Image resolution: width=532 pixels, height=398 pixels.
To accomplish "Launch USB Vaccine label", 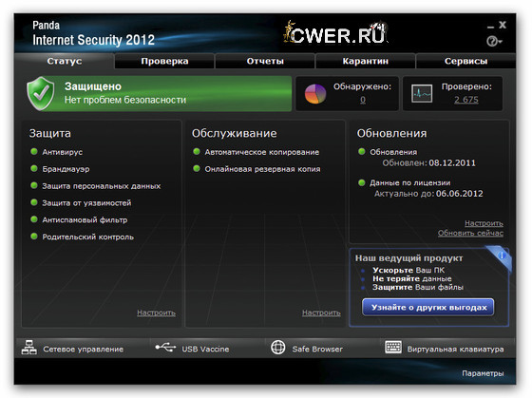I will coord(205,350).
